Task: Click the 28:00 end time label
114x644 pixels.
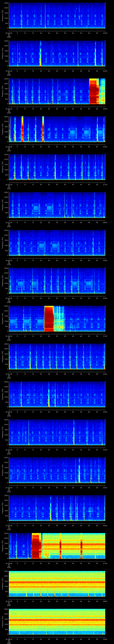Action: click(x=105, y=223)
